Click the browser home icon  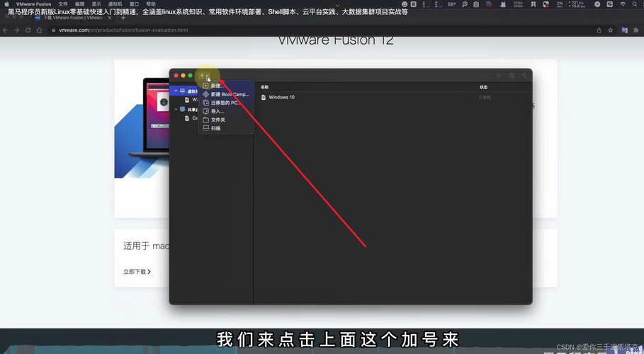(x=40, y=30)
